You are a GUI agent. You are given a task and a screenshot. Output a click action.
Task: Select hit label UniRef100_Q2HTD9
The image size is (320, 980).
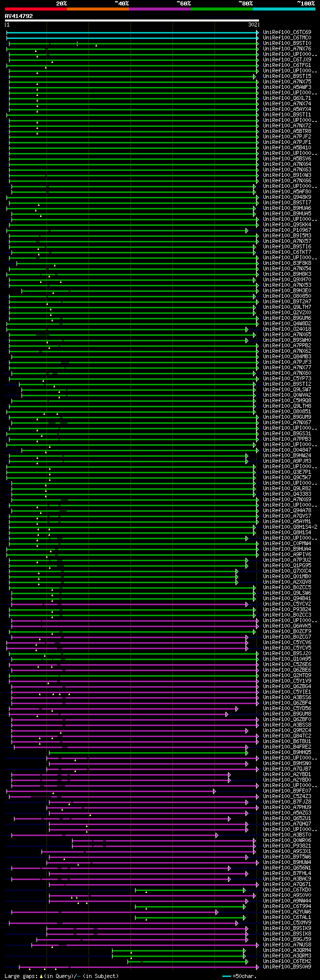[x=287, y=676]
